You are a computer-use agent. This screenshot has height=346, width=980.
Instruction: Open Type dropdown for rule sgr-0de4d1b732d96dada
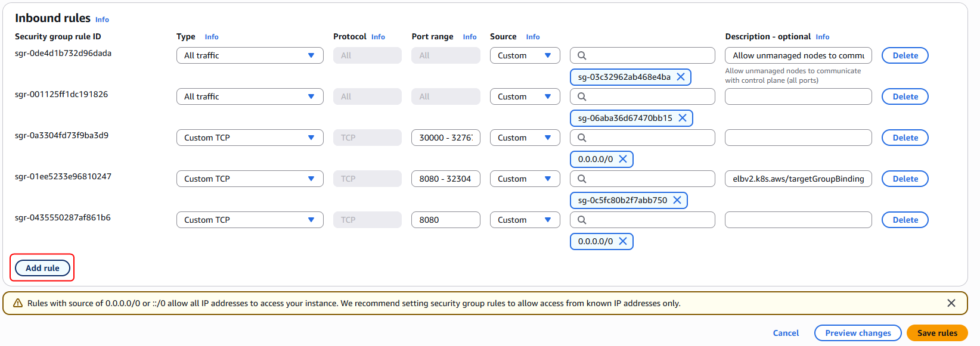(x=250, y=55)
